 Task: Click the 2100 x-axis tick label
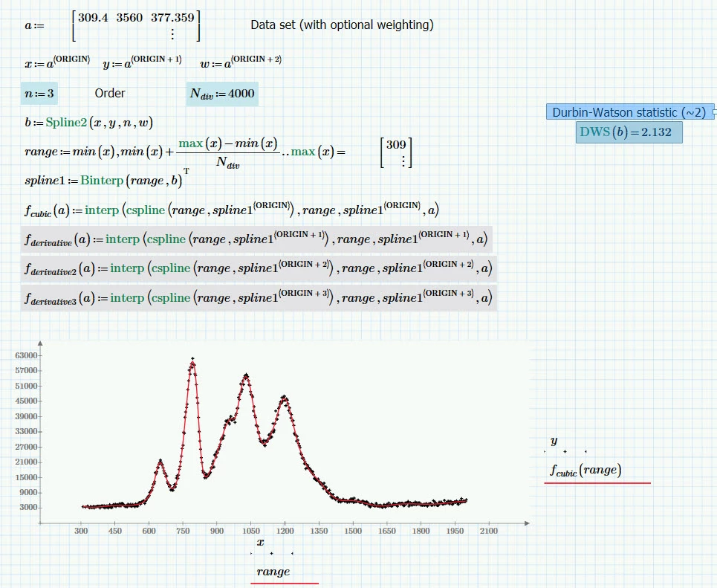pyautogui.click(x=488, y=531)
